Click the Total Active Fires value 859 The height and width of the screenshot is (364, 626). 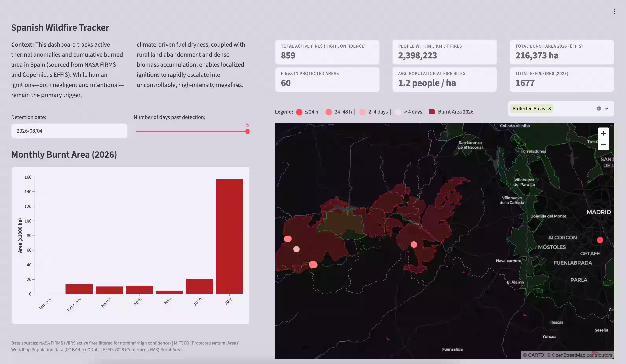click(288, 55)
